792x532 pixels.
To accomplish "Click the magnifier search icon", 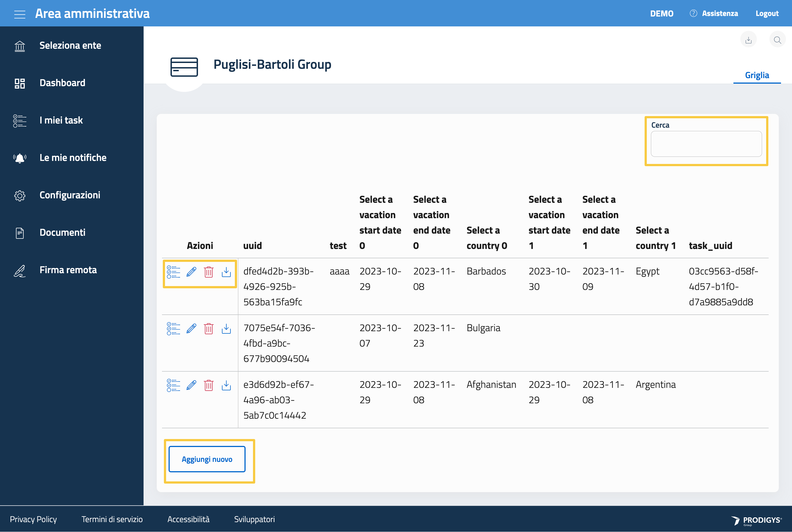I will pos(777,40).
